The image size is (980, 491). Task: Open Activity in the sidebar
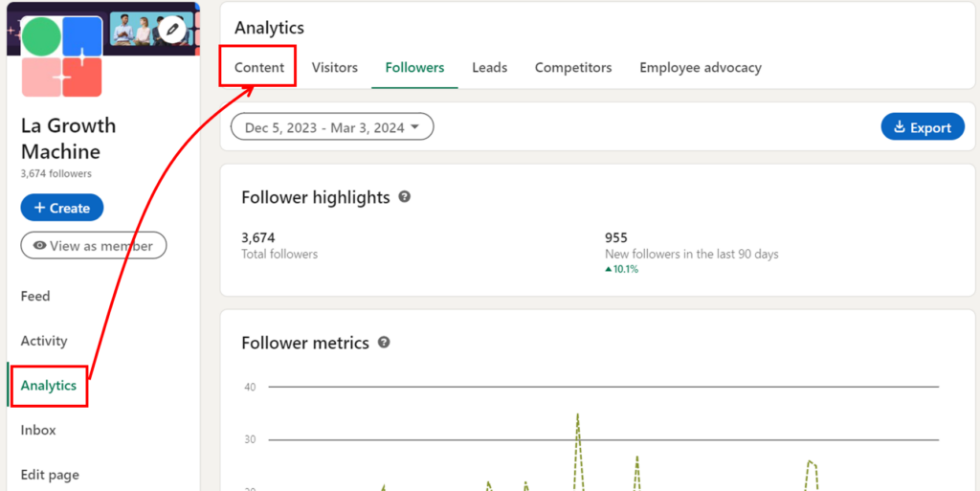44,341
